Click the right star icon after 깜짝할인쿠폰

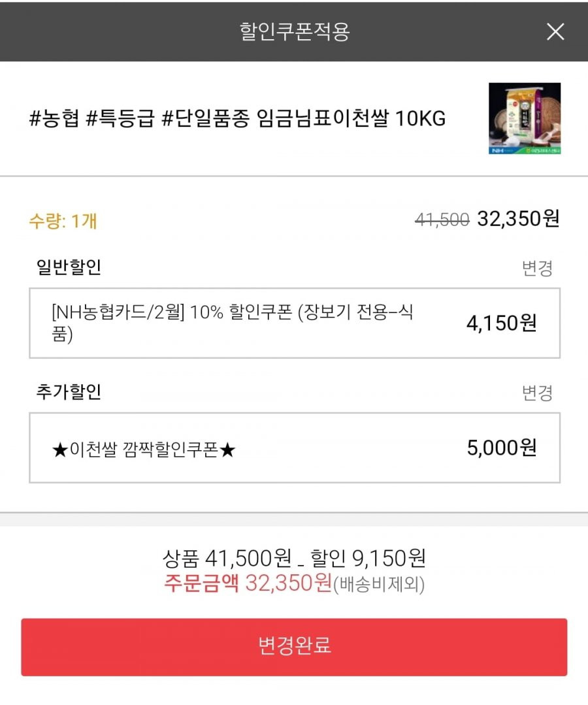[x=227, y=449]
